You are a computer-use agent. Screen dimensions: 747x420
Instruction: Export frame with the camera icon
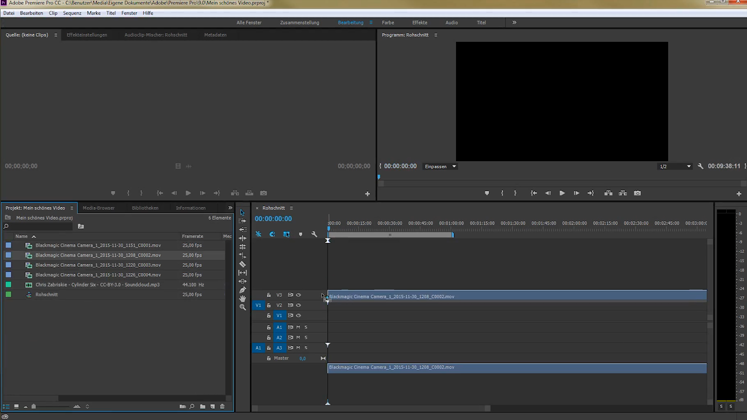click(637, 193)
